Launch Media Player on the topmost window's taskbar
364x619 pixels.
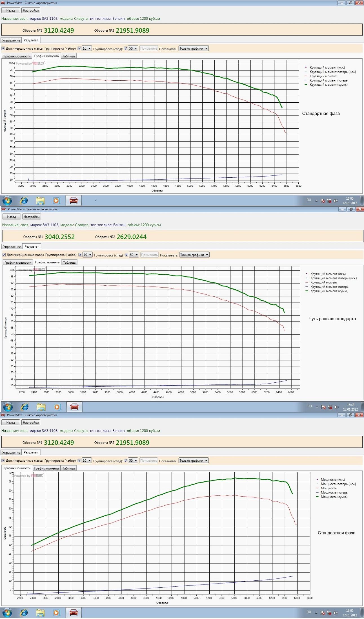[56, 201]
